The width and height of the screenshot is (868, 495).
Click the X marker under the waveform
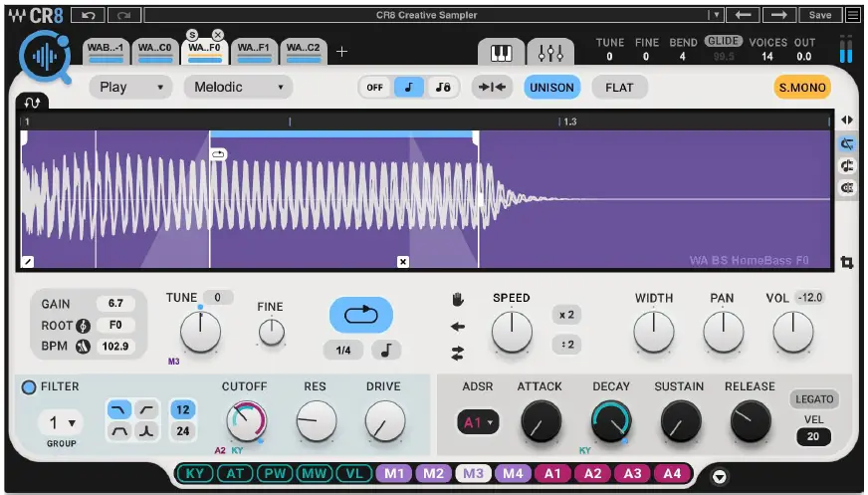point(403,262)
